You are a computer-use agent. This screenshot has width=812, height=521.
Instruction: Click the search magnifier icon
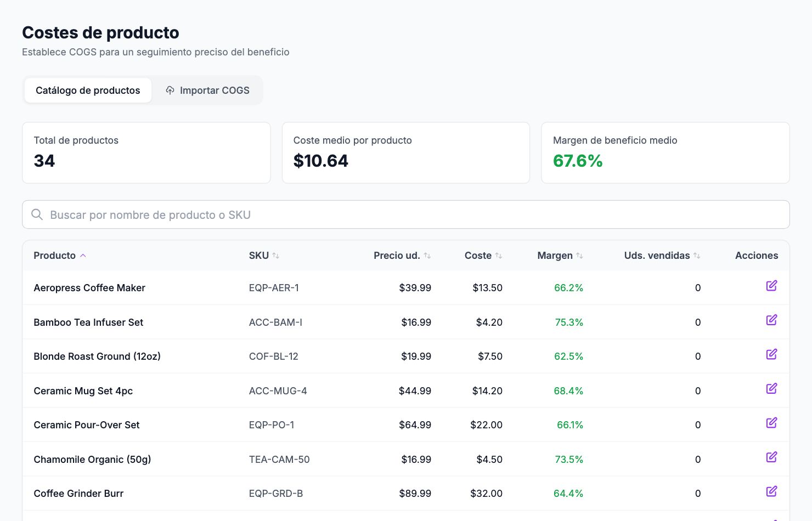(x=37, y=214)
